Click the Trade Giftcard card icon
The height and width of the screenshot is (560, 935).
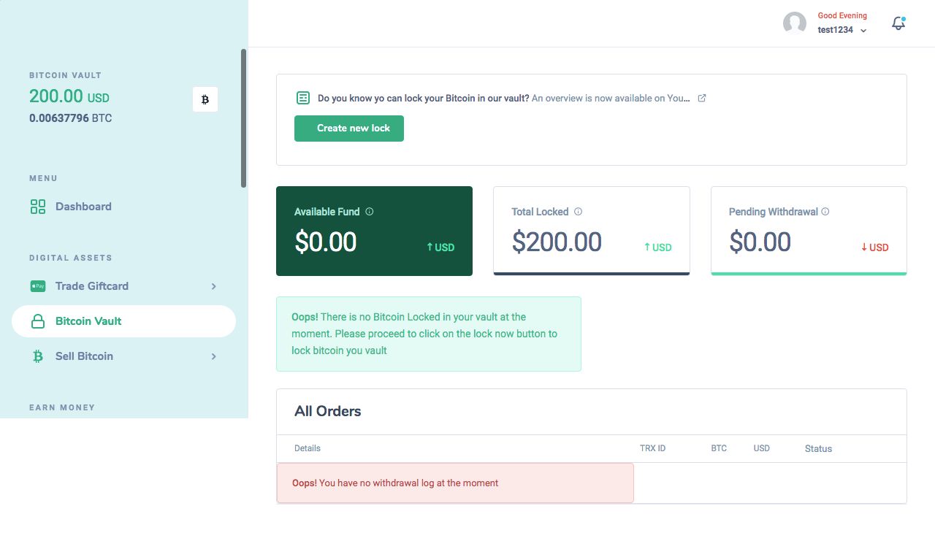38,286
